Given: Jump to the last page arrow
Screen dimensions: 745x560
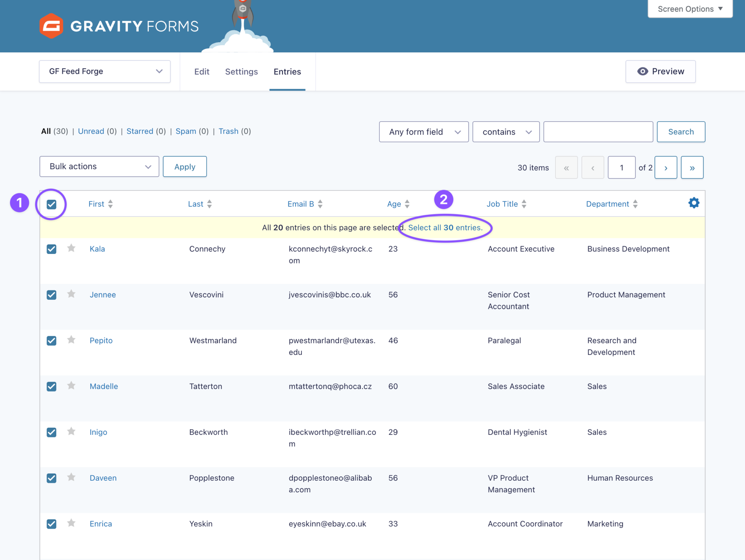Looking at the screenshot, I should click(692, 168).
